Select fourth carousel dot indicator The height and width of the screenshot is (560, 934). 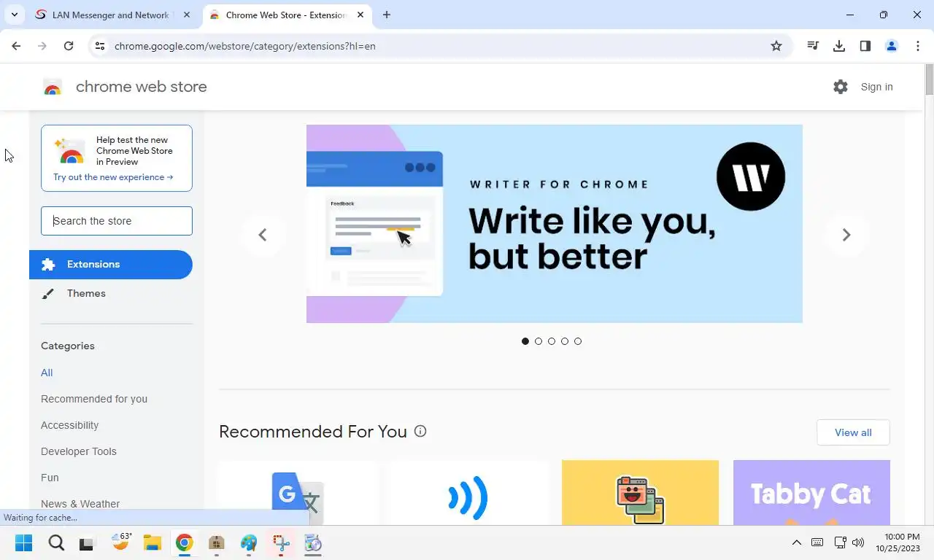click(565, 341)
